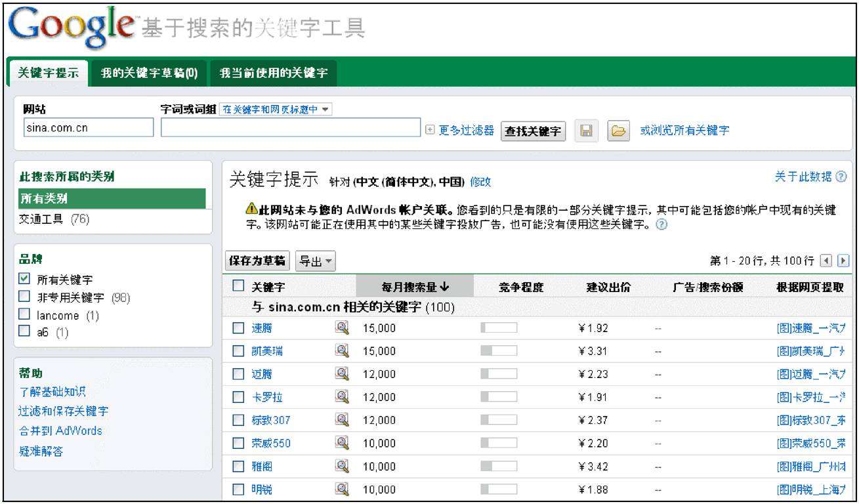This screenshot has height=504, width=859.
Task: Click the 竞争程度 column header
Action: 521,287
